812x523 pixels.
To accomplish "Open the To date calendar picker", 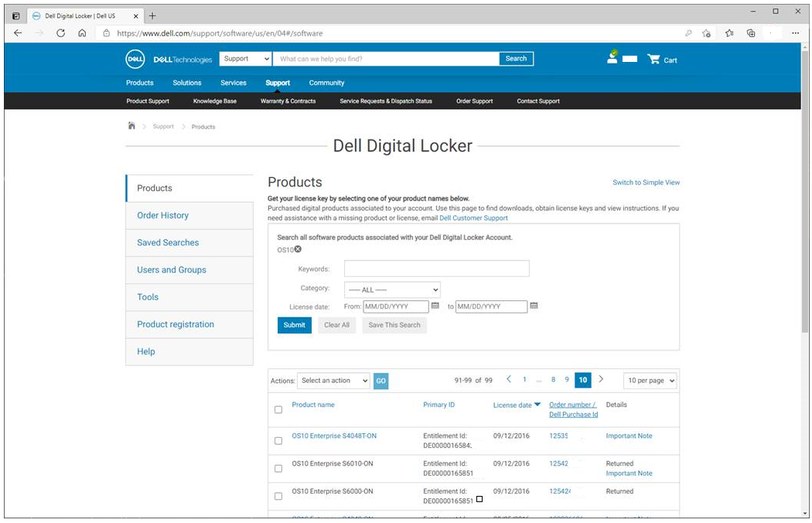I will click(x=534, y=306).
